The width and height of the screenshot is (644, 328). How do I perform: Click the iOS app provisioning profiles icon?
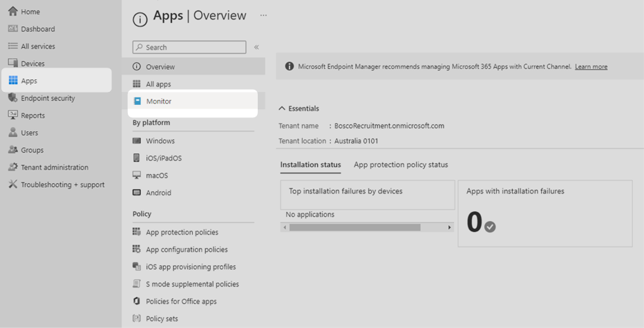[x=137, y=266]
